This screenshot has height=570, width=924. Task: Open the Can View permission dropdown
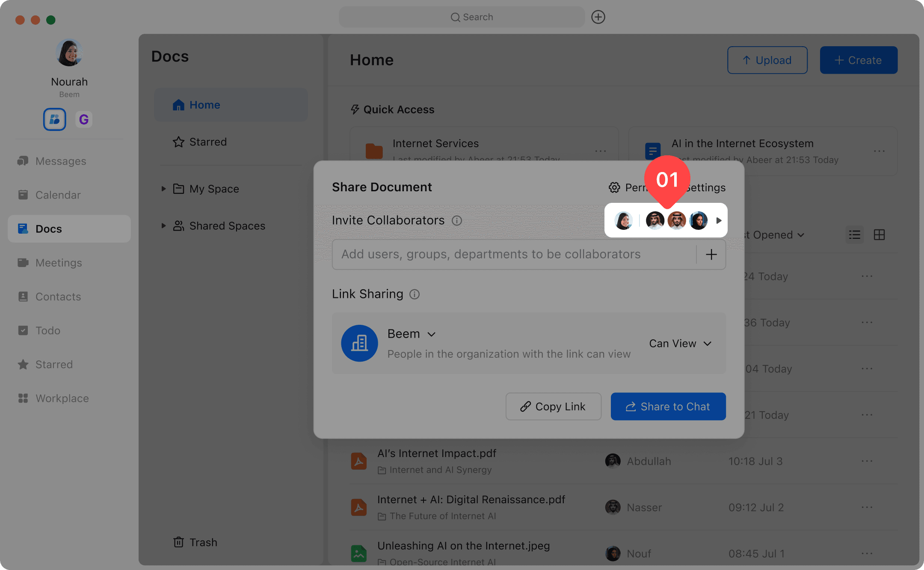pos(680,344)
